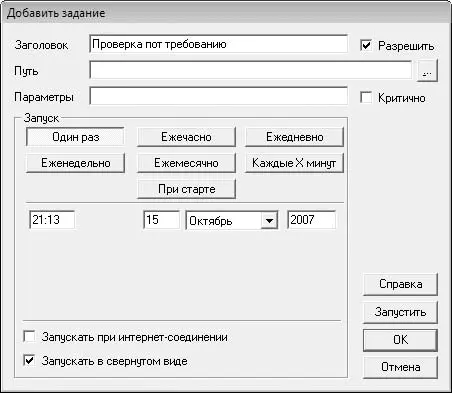
Task: Check Запускать при интернет-соединении
Action: (x=30, y=337)
